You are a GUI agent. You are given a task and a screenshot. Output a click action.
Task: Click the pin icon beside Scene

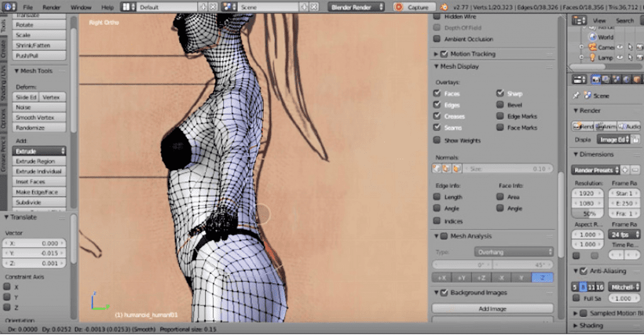tap(577, 96)
